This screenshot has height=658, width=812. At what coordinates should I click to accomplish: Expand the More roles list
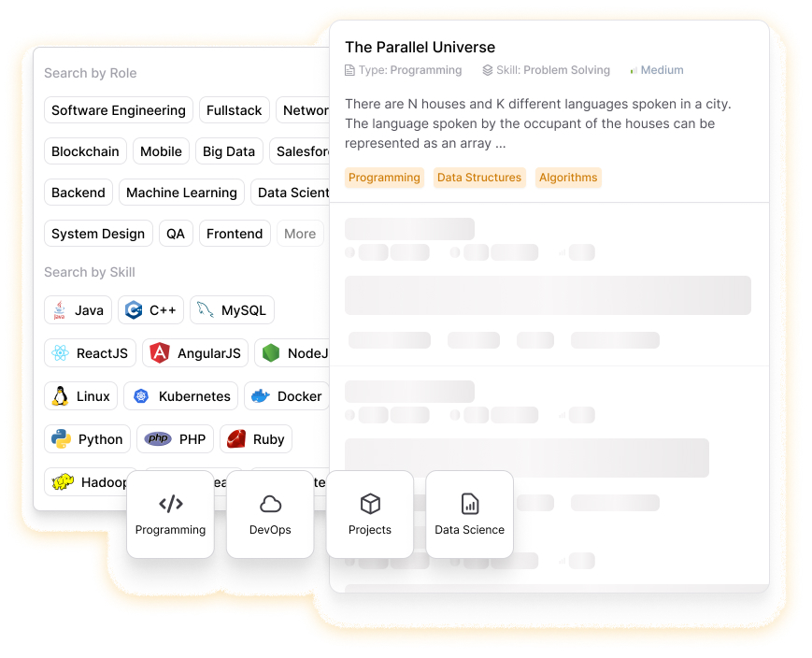point(299,233)
